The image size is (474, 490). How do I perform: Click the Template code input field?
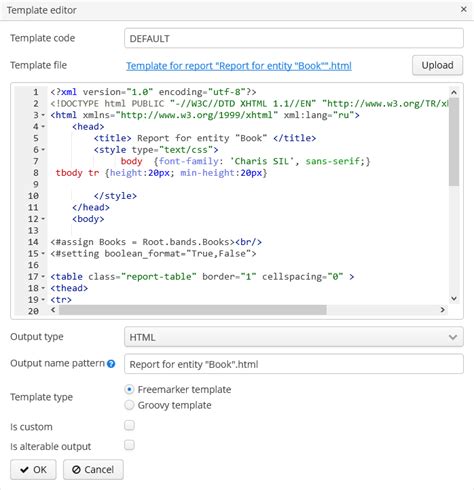[x=294, y=38]
